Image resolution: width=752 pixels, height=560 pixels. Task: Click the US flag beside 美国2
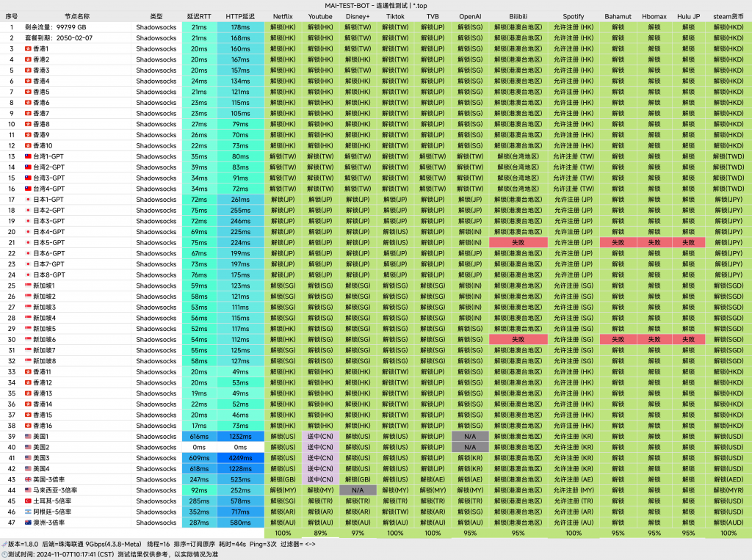[x=28, y=447]
